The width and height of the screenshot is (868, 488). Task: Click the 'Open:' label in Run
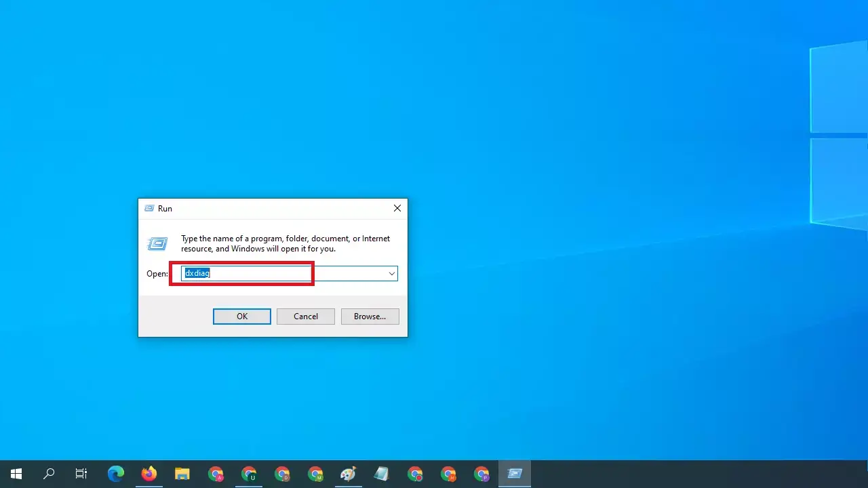pos(157,274)
